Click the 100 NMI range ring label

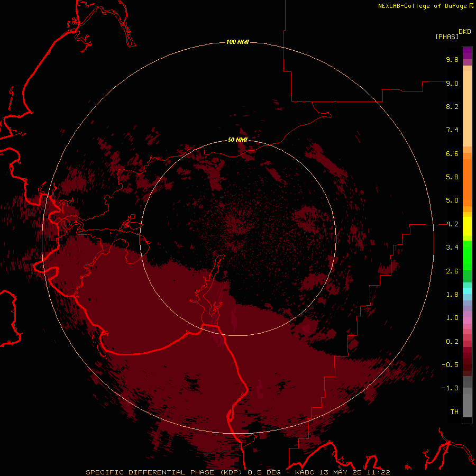[237, 42]
